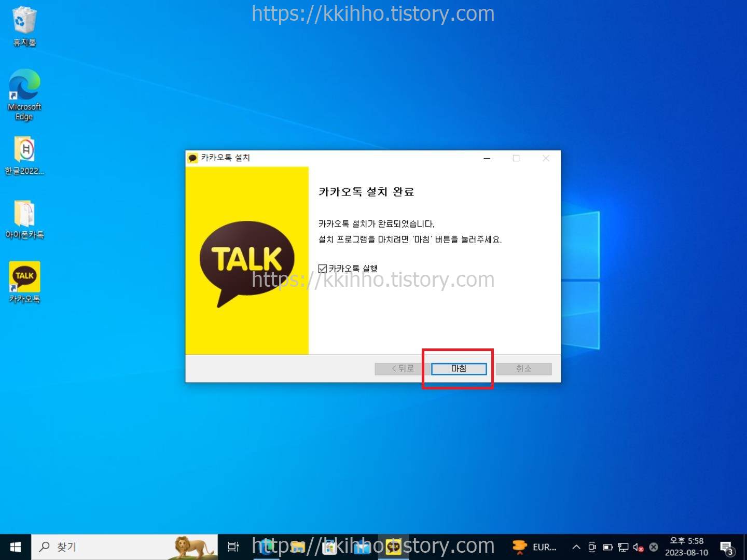The image size is (747, 560).
Task: Click the grayed-out 뒤로 back button
Action: click(403, 369)
